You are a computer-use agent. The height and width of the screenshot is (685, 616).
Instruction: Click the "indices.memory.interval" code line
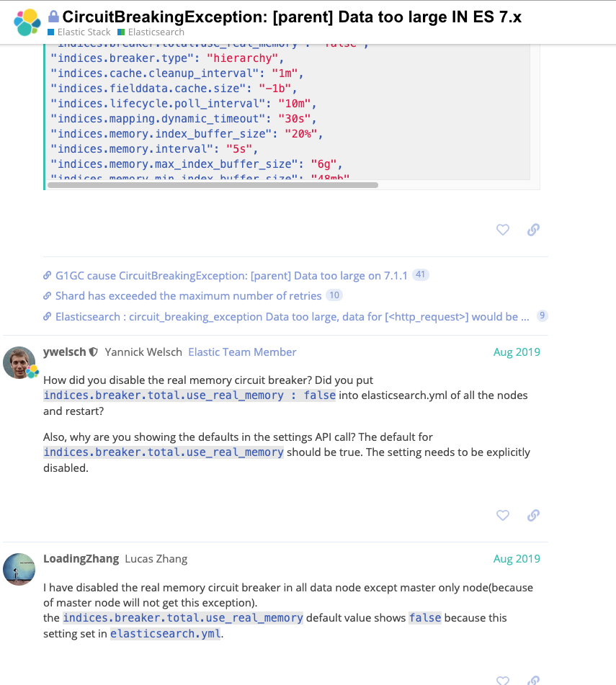(154, 149)
